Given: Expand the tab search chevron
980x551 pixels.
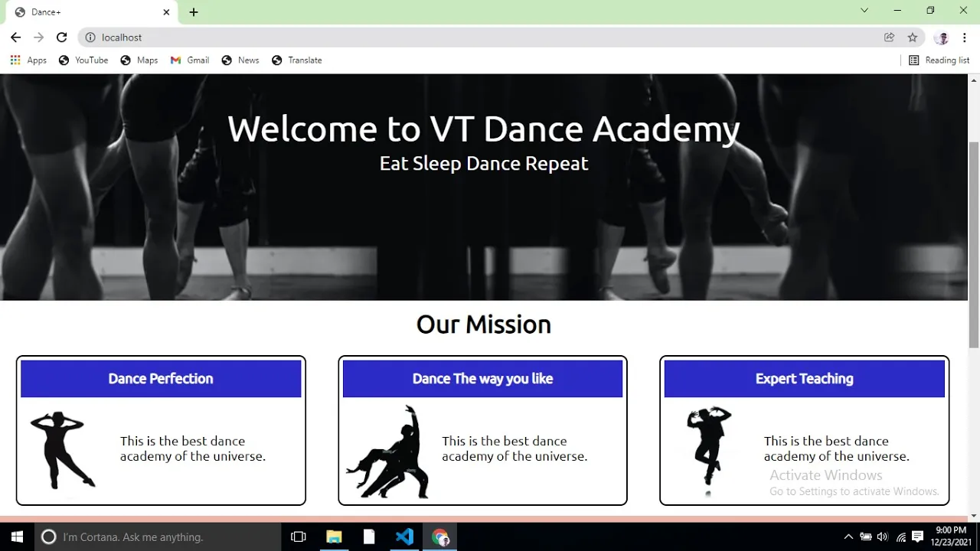Looking at the screenshot, I should (864, 11).
